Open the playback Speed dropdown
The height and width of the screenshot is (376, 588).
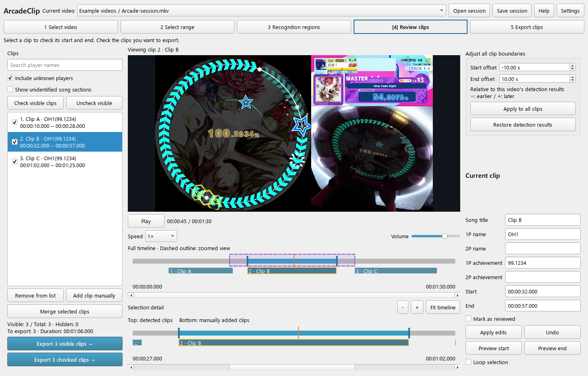tap(161, 236)
